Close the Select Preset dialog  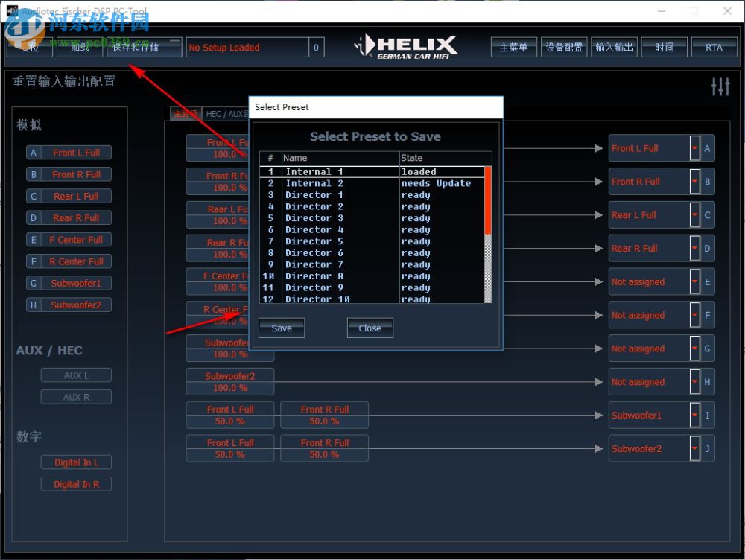click(370, 328)
